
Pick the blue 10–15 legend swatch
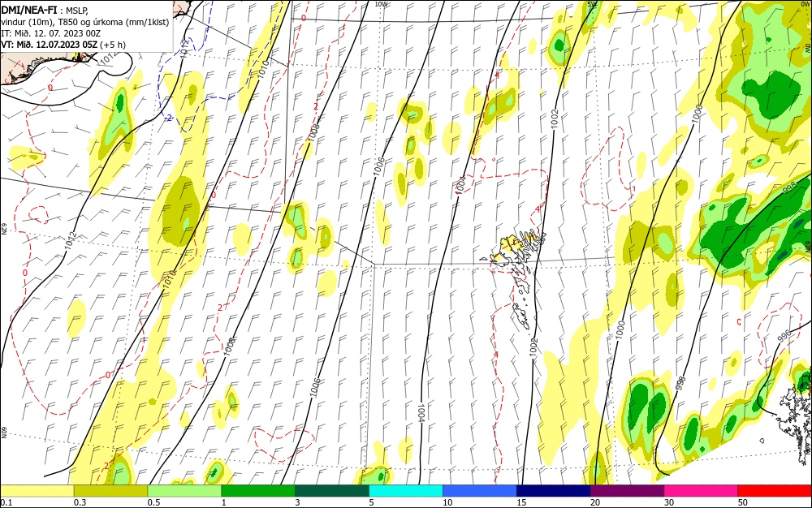[x=480, y=491]
